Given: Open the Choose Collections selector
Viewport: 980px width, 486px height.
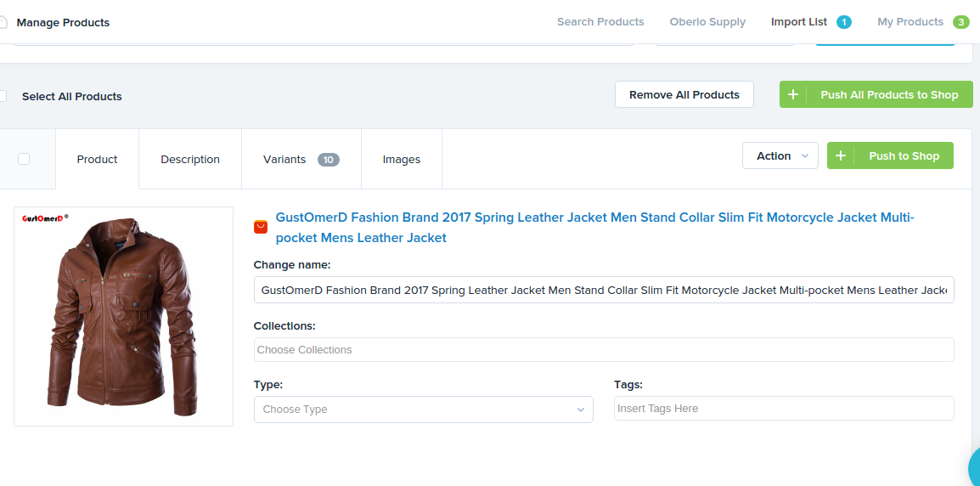Looking at the screenshot, I should [x=604, y=350].
